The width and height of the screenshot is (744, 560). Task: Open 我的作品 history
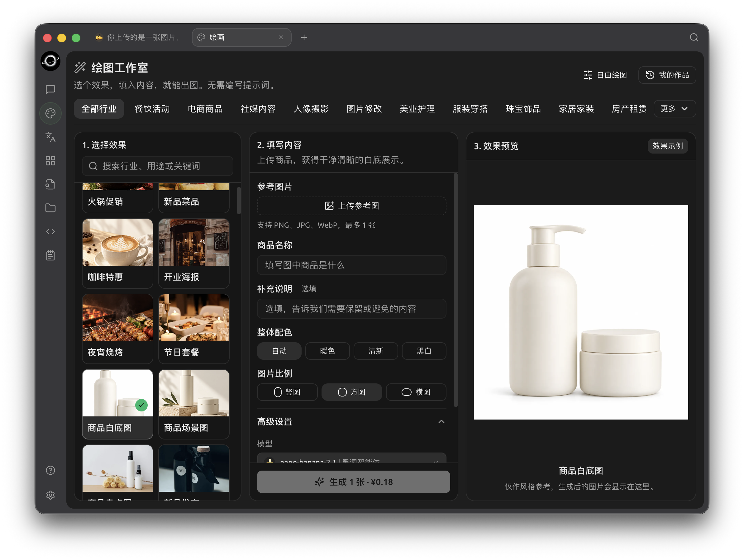667,75
